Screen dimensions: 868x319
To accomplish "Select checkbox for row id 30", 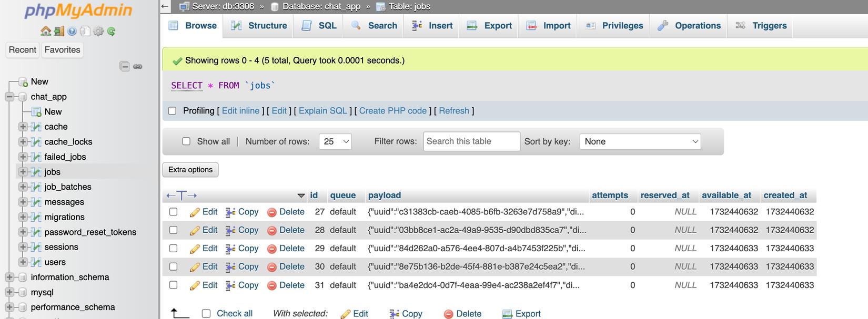I will click(173, 267).
